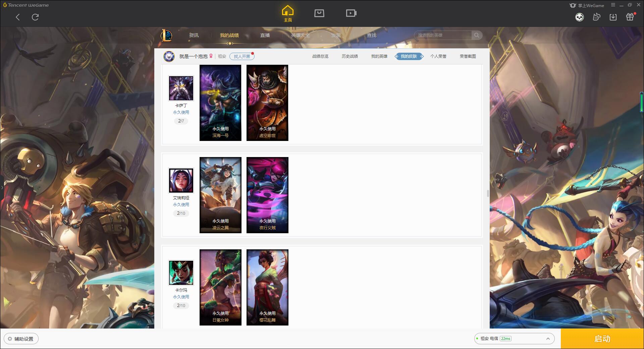Select the 我的皮肤 sub-tab

click(409, 56)
